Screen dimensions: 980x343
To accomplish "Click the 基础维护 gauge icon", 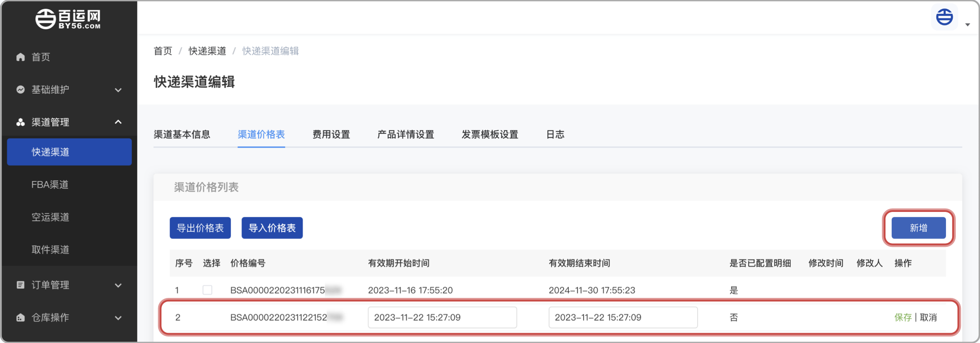I will point(20,90).
